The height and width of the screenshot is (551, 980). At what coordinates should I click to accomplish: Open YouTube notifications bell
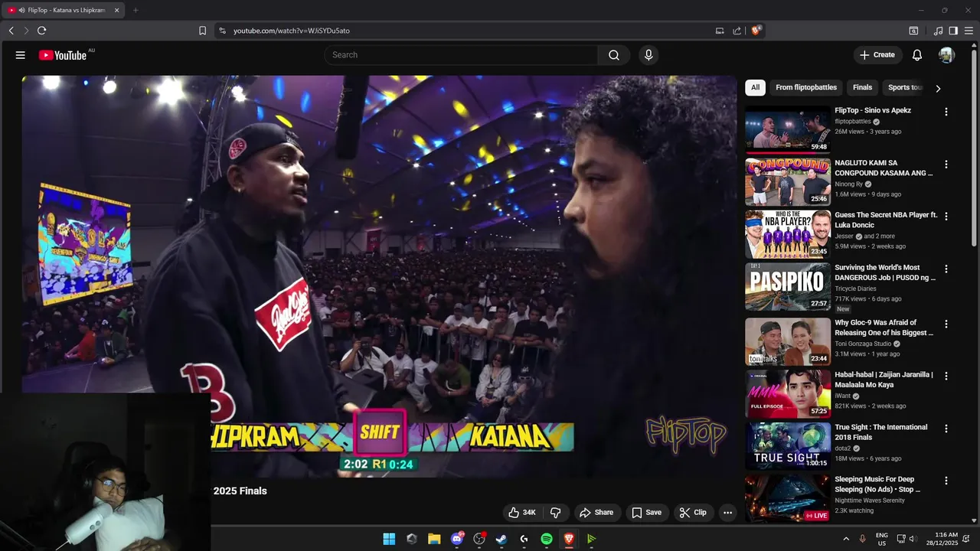(917, 55)
